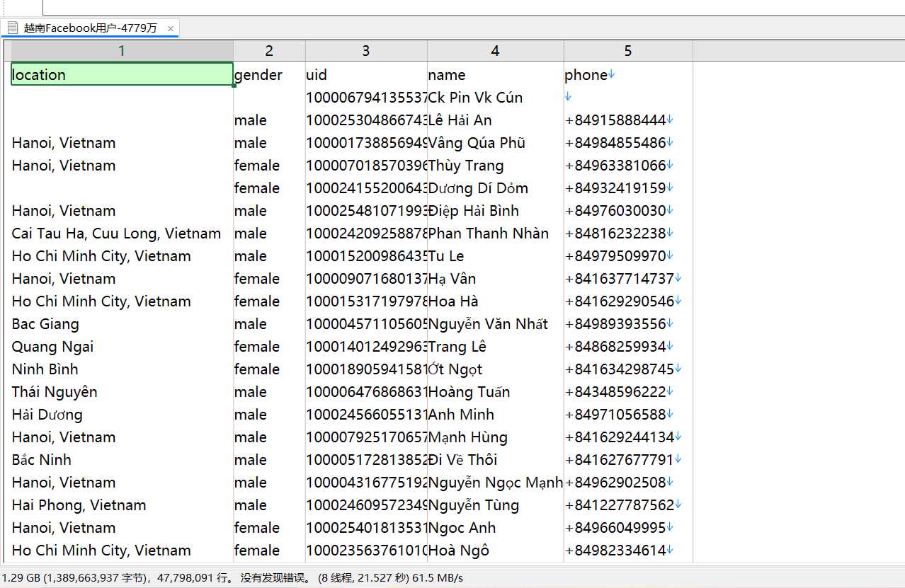This screenshot has height=588, width=905.
Task: Select column header 2
Action: 269,51
